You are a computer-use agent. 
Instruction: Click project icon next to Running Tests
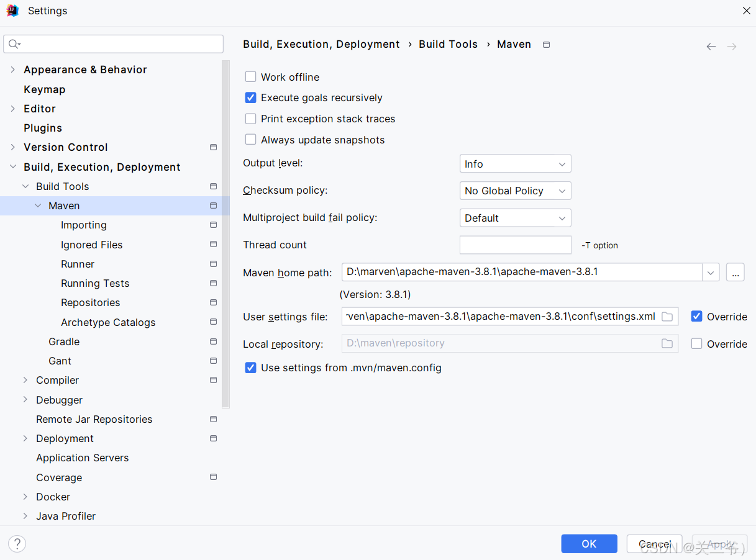(214, 283)
